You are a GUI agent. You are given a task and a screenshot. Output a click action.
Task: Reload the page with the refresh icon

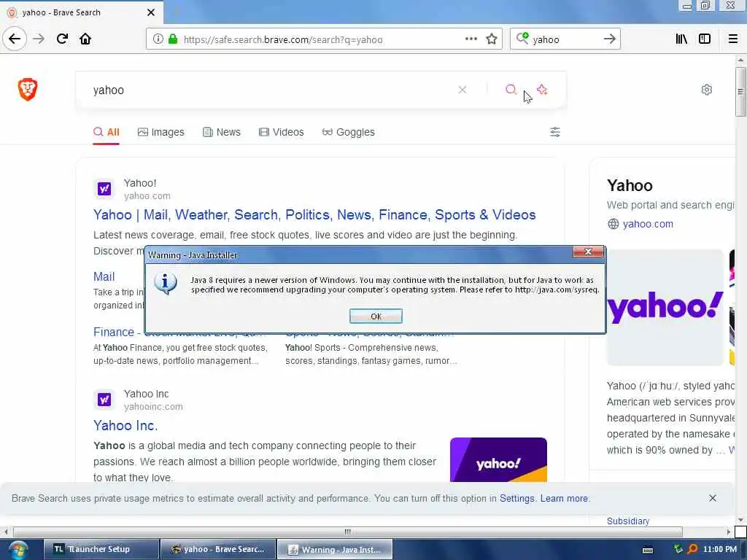[x=62, y=39]
